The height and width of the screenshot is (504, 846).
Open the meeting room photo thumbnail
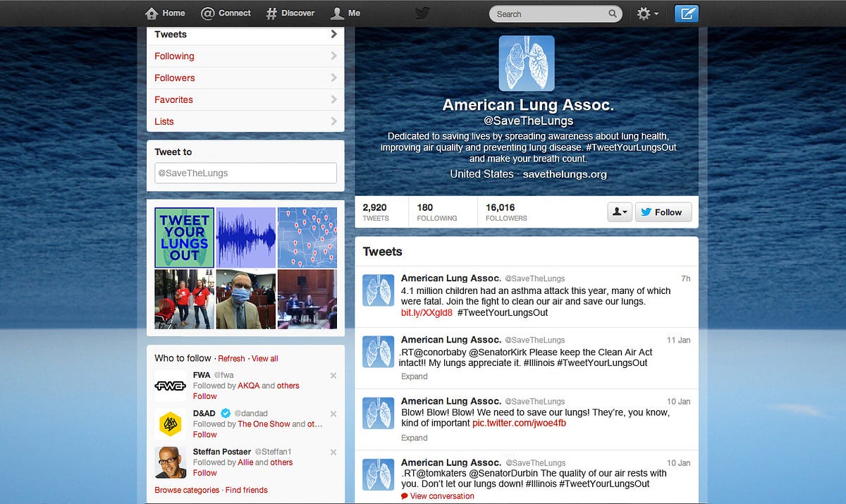[x=307, y=300]
